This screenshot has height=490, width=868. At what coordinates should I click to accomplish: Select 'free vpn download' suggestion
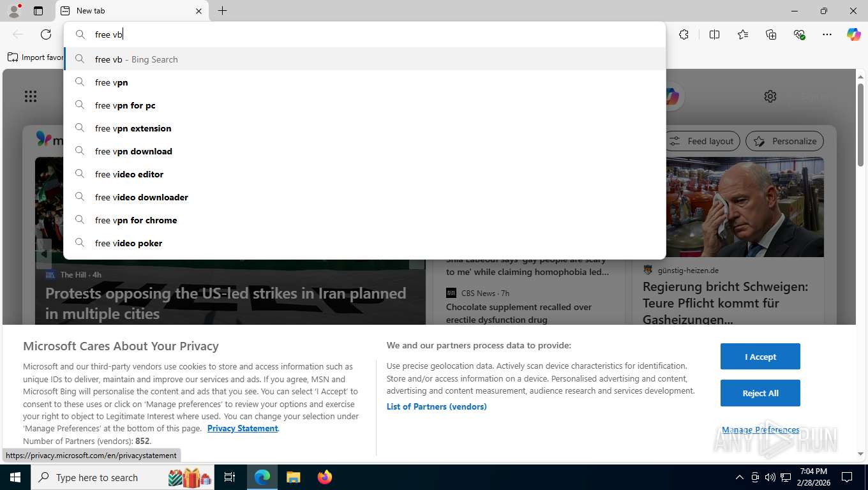coord(364,151)
